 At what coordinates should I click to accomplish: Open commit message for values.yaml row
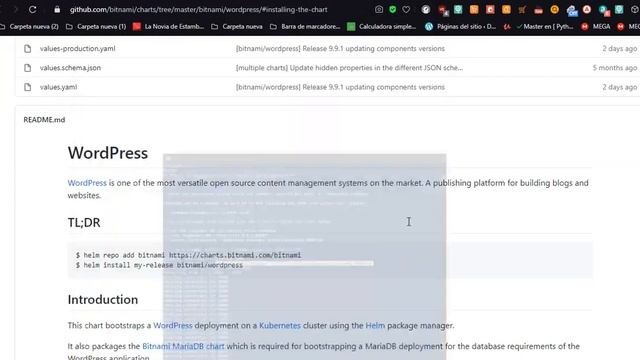pos(340,87)
